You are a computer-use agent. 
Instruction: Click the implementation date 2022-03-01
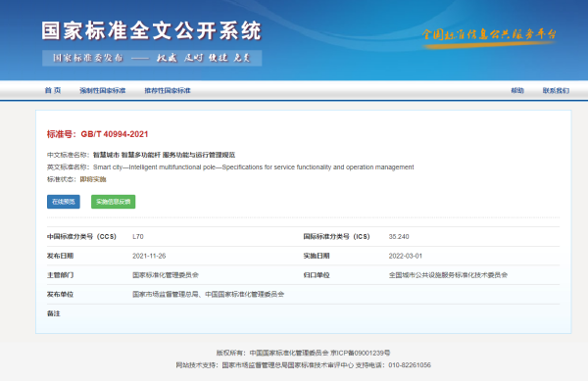coord(406,256)
